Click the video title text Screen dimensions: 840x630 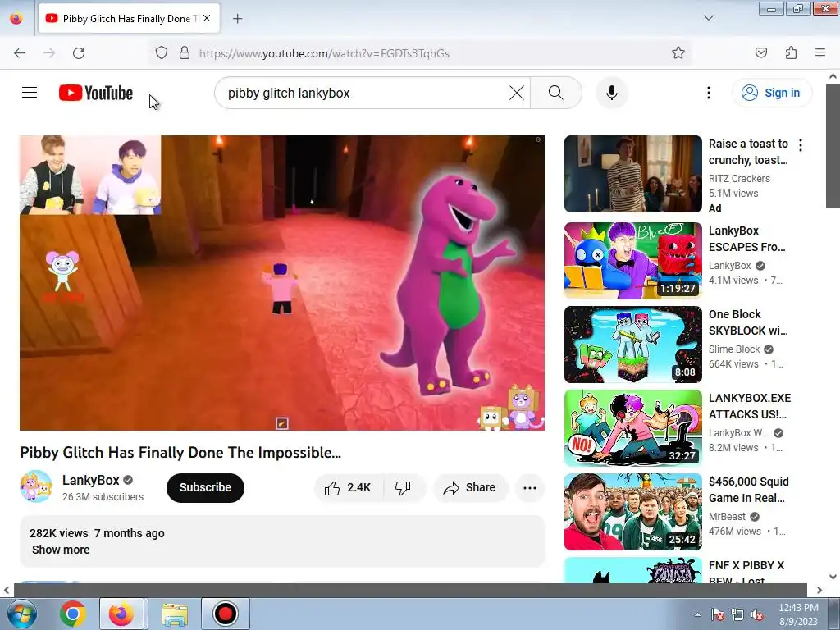pyautogui.click(x=180, y=453)
